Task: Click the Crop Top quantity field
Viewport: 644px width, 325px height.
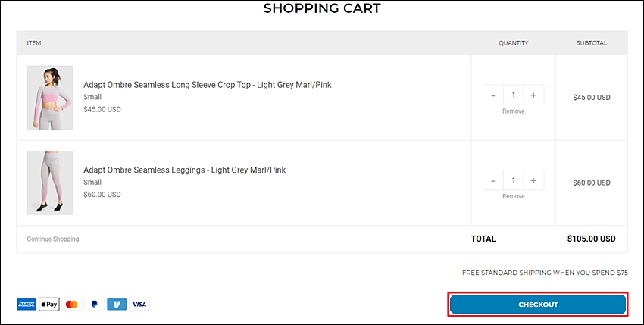Action: [x=514, y=95]
